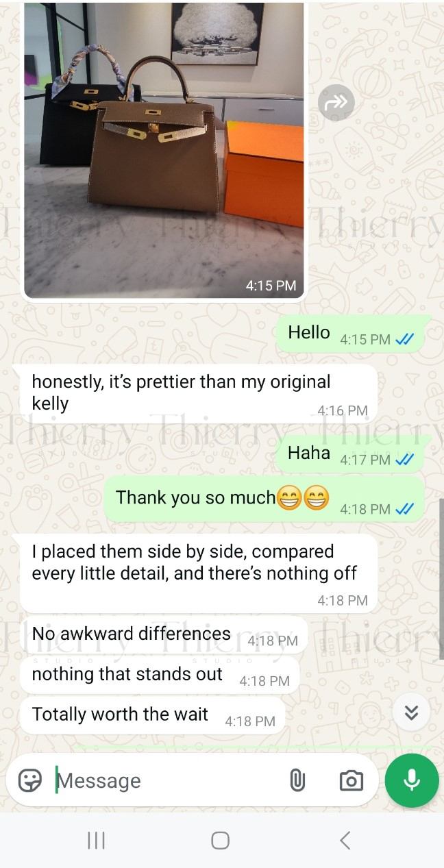Viewport: 444px width, 868px height.
Task: Open the emoji sticker picker
Action: [x=29, y=780]
